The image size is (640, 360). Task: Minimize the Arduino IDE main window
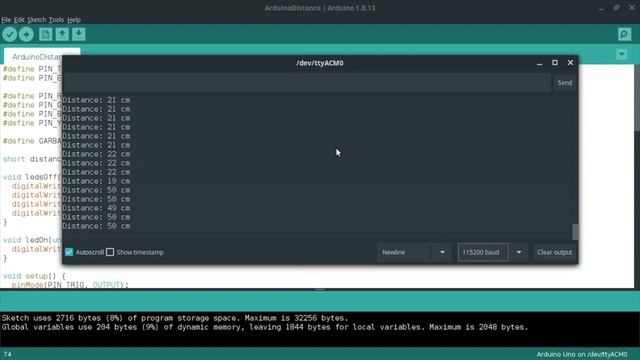[x=601, y=8]
